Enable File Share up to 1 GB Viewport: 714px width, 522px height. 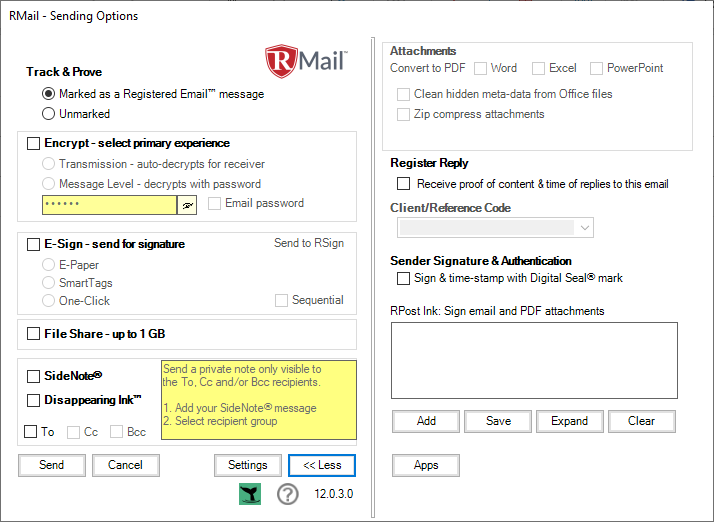34,334
